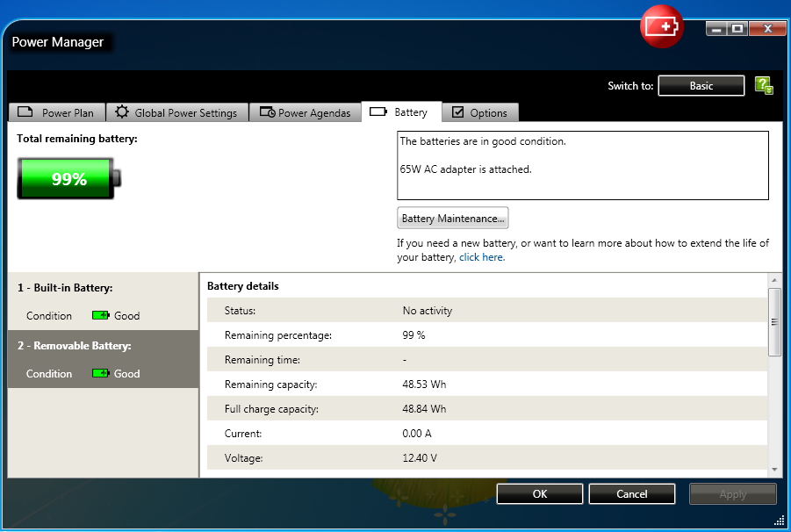This screenshot has width=791, height=532.
Task: Click the '48.84 Wh' full charge value
Action: 424,409
